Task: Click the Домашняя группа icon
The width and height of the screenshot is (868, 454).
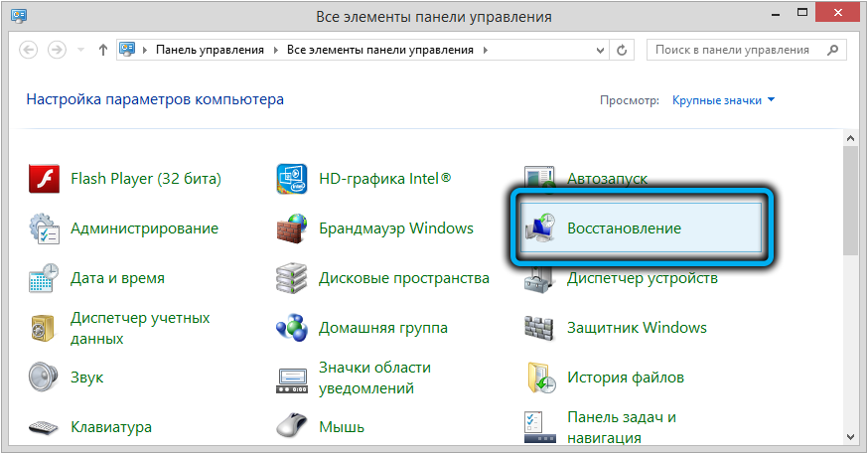Action: (x=292, y=328)
